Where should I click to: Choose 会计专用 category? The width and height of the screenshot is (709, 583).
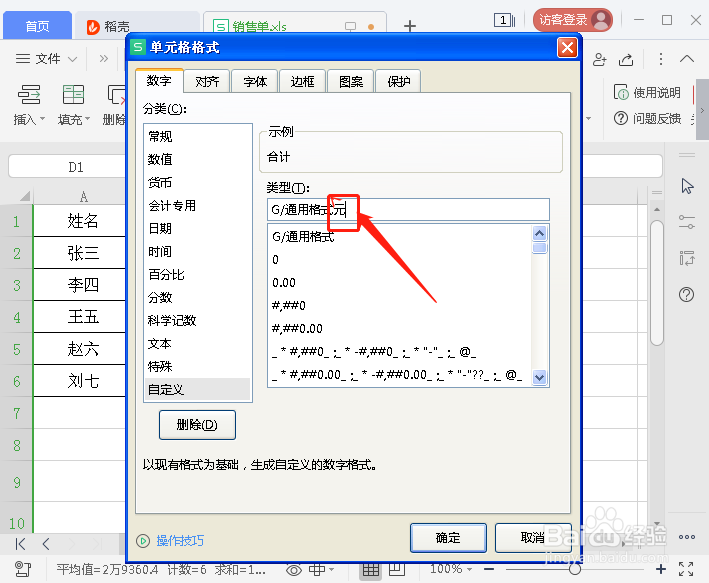[x=197, y=205]
